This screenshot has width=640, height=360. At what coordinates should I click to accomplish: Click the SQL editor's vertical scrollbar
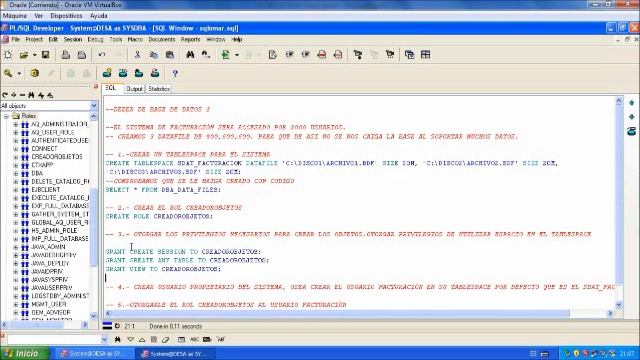[619, 203]
